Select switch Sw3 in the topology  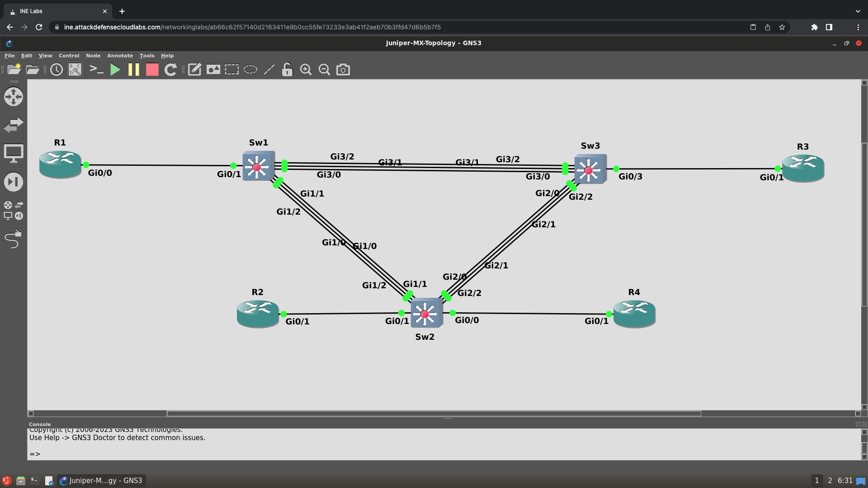point(590,169)
